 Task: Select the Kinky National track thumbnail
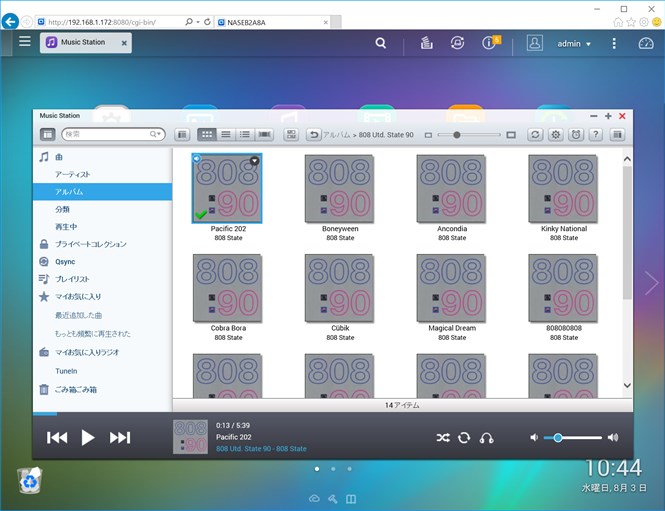(x=563, y=189)
